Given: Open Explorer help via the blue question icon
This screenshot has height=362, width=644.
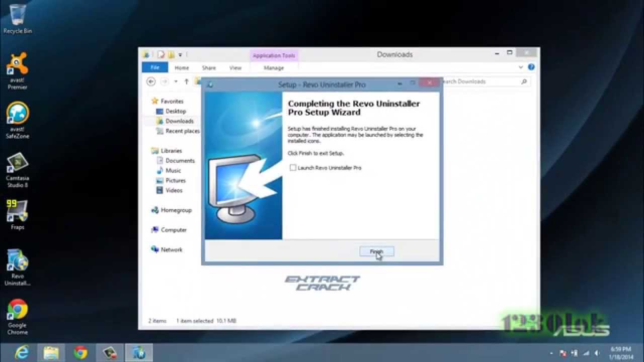Looking at the screenshot, I should (x=531, y=67).
